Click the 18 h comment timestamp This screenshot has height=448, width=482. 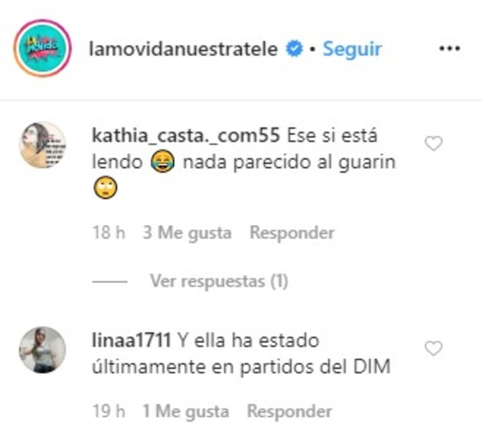(x=109, y=232)
